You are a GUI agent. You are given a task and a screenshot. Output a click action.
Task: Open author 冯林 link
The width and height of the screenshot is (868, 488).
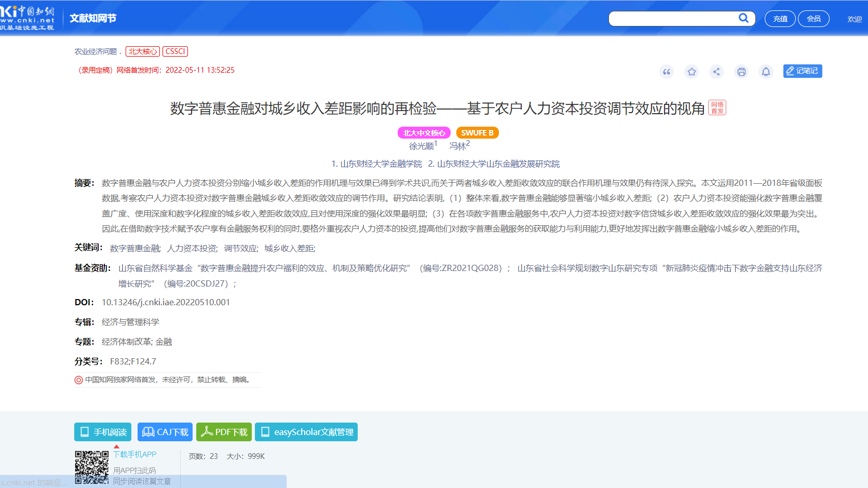tap(458, 146)
